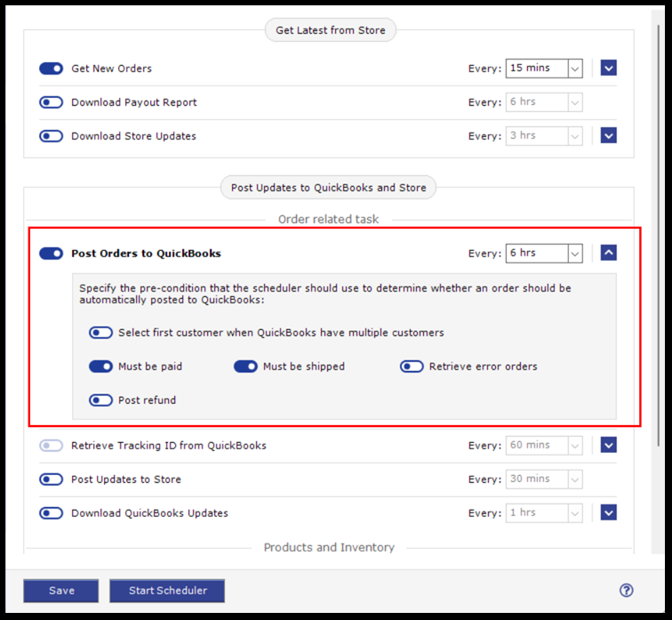672x620 pixels.
Task: Enable Select first customer switch
Action: pos(100,333)
